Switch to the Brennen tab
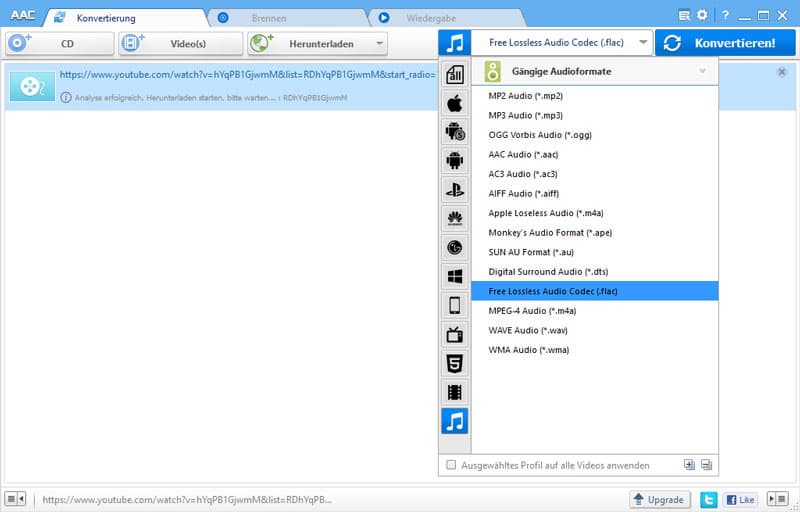 coord(270,18)
